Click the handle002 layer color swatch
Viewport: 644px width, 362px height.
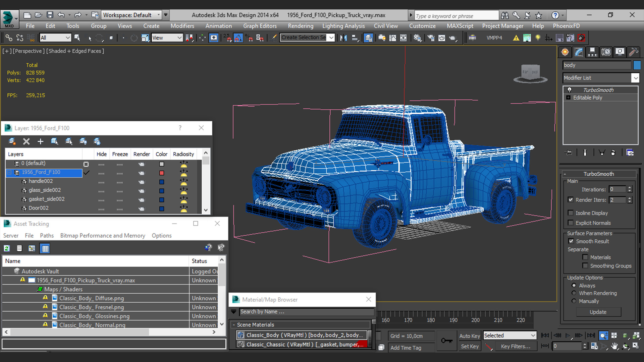[162, 182]
